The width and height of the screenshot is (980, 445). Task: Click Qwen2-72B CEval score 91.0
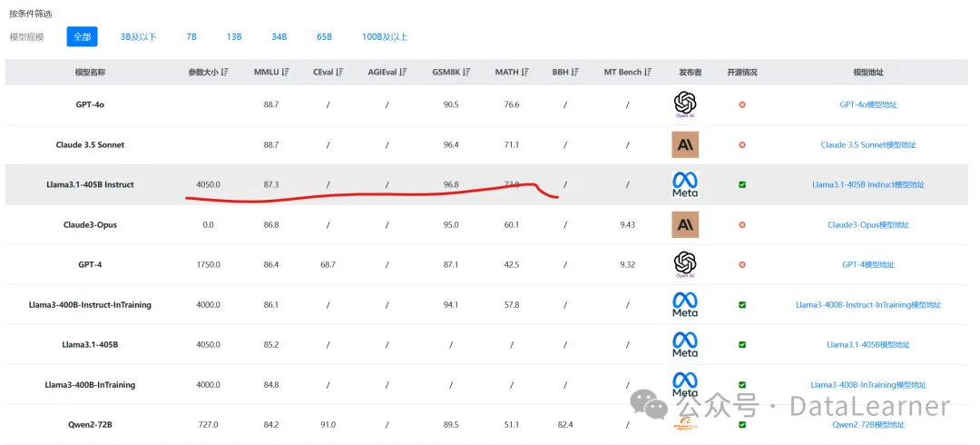click(328, 424)
